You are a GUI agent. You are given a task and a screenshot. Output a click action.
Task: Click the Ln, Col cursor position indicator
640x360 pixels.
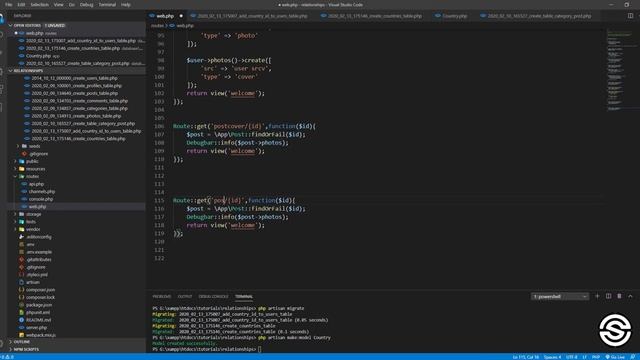click(x=526, y=357)
